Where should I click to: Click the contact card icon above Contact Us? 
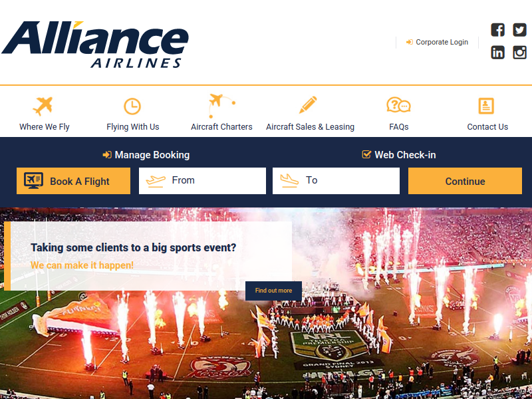486,106
